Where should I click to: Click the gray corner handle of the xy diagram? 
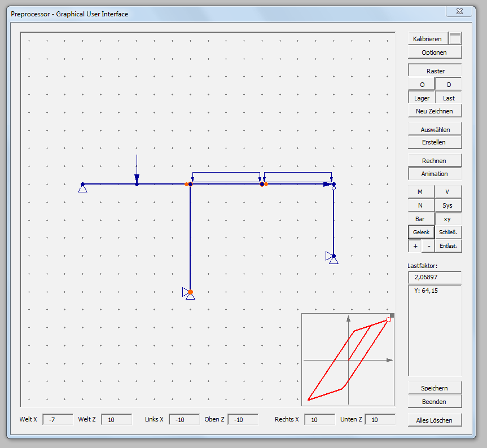coord(392,315)
